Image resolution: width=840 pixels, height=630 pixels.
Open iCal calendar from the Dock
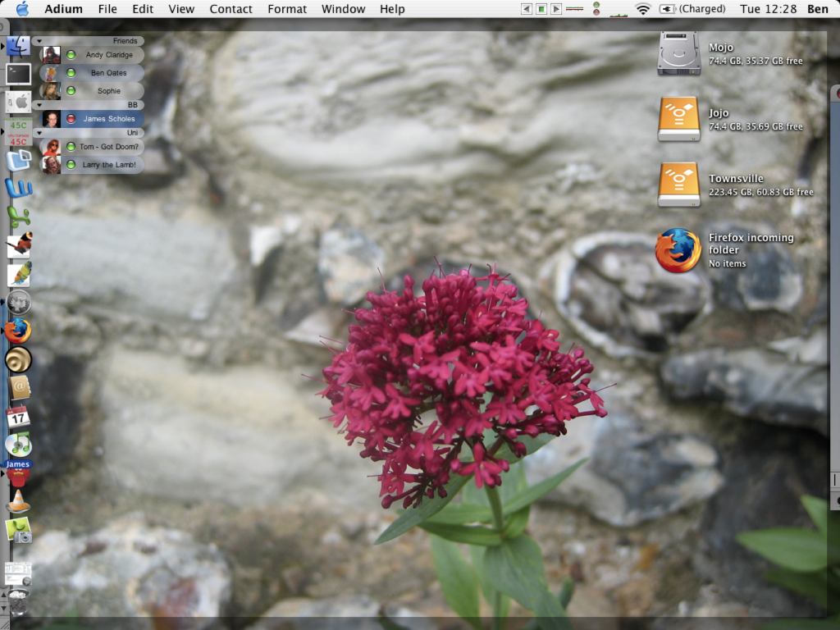18,416
